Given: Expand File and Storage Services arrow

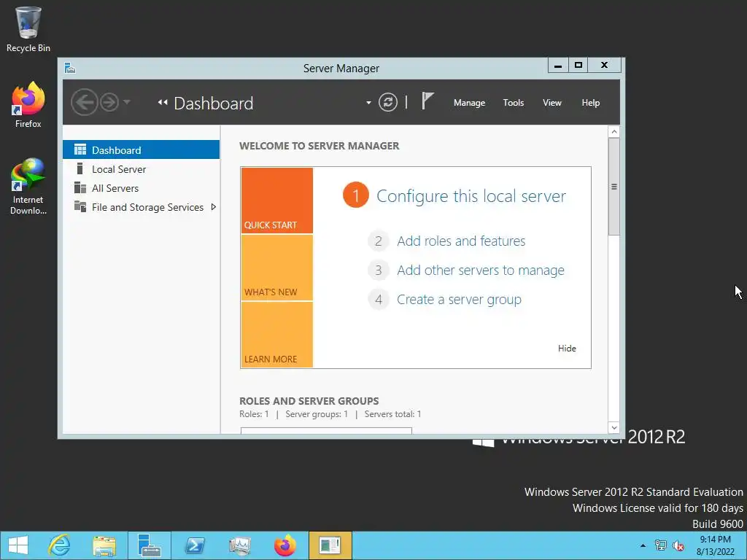Looking at the screenshot, I should point(214,207).
